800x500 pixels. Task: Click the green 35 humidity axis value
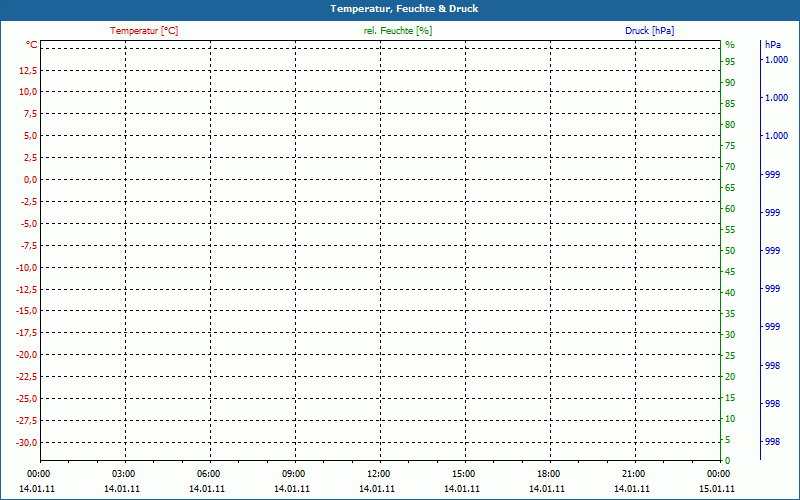[730, 314]
